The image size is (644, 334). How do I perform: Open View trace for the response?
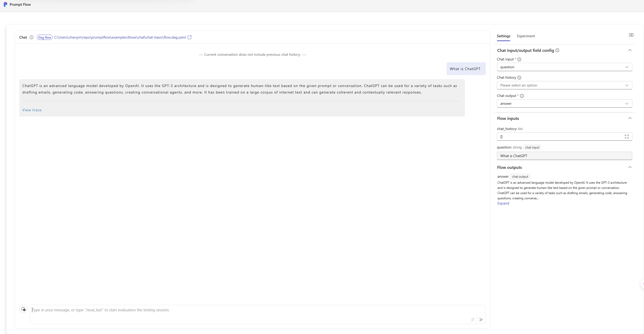[x=32, y=110]
